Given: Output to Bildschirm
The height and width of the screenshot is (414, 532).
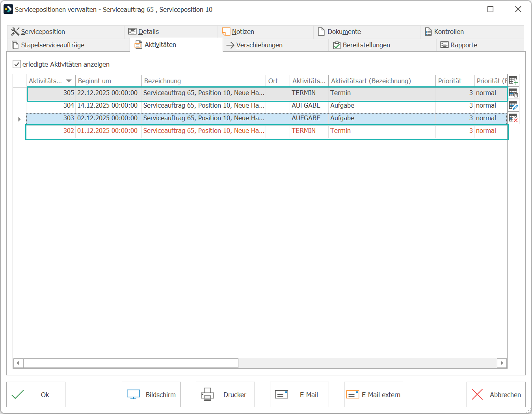Looking at the screenshot, I should coord(151,394).
